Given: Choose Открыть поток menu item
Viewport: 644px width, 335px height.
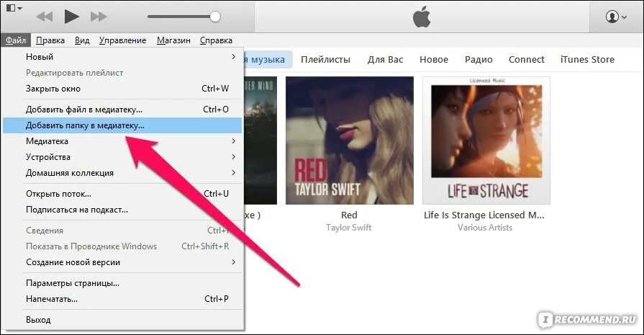Looking at the screenshot, I should [x=122, y=194].
